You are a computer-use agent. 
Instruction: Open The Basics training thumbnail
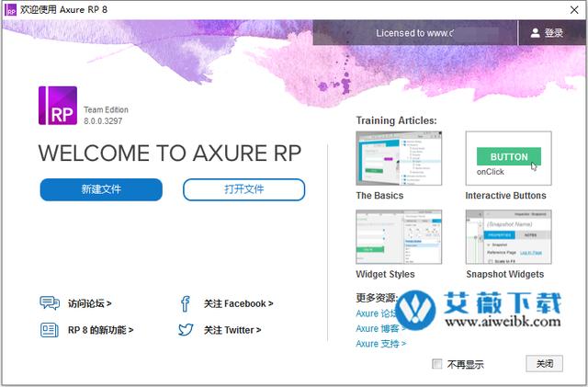tap(399, 158)
